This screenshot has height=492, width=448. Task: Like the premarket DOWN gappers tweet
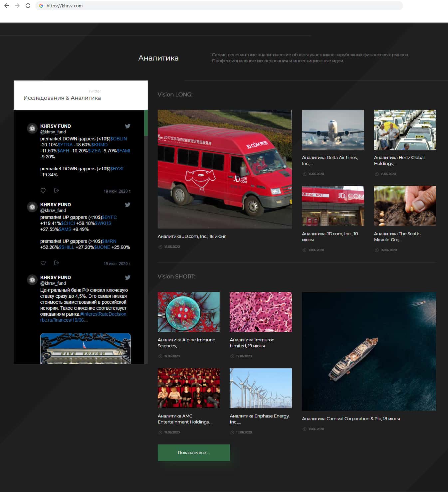click(x=43, y=191)
